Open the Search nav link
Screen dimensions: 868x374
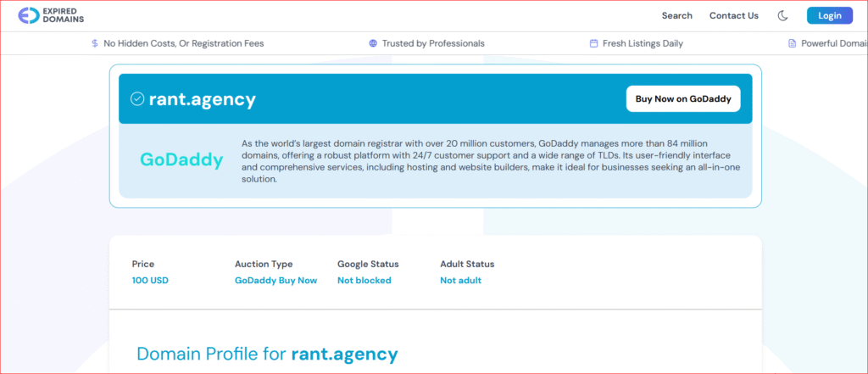click(x=677, y=15)
